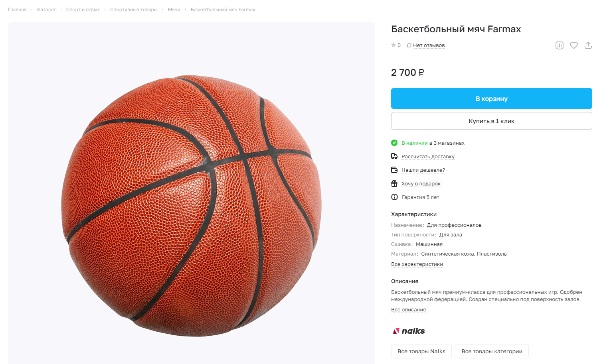Open Нет отзывов reviews link
The image size is (613, 364).
click(429, 45)
